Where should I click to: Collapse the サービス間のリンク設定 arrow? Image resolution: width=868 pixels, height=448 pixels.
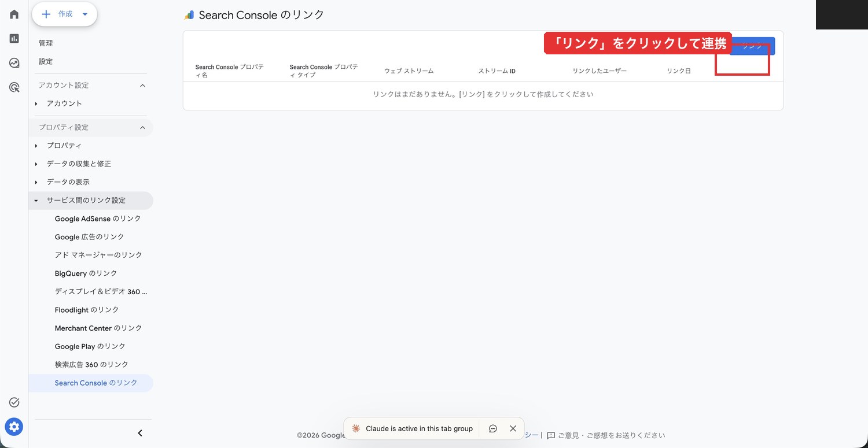[x=36, y=201]
